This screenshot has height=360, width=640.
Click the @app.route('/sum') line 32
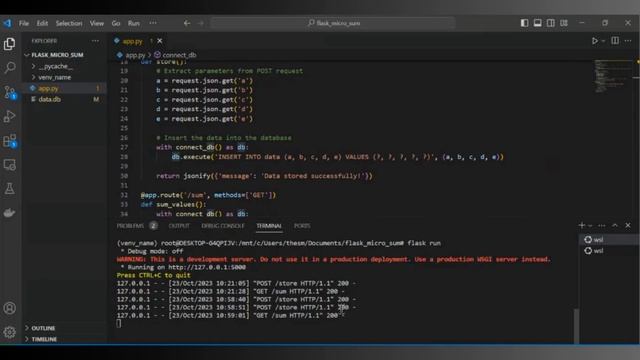208,195
